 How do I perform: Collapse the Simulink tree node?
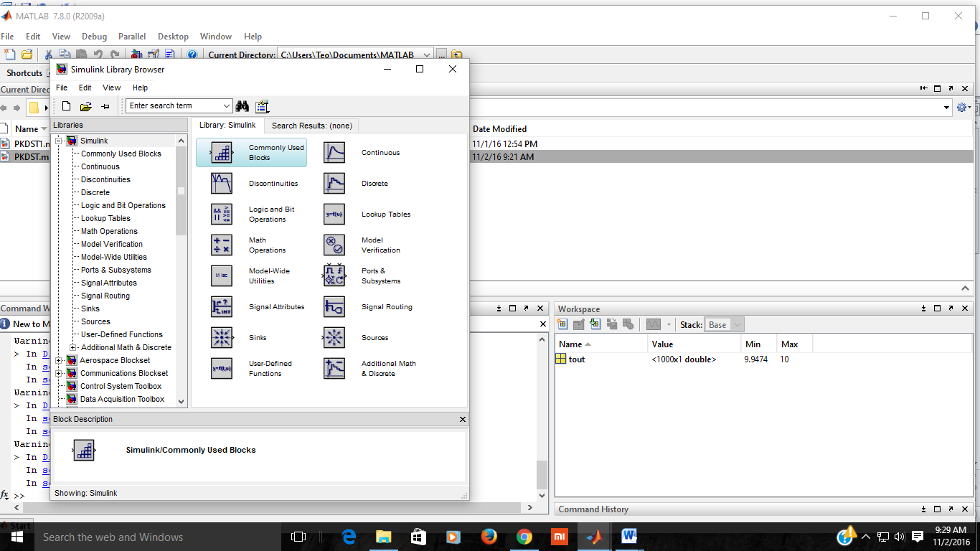[x=60, y=141]
